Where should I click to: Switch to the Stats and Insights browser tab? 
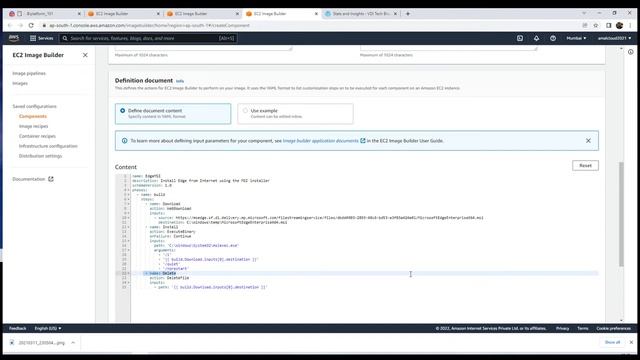tap(361, 13)
